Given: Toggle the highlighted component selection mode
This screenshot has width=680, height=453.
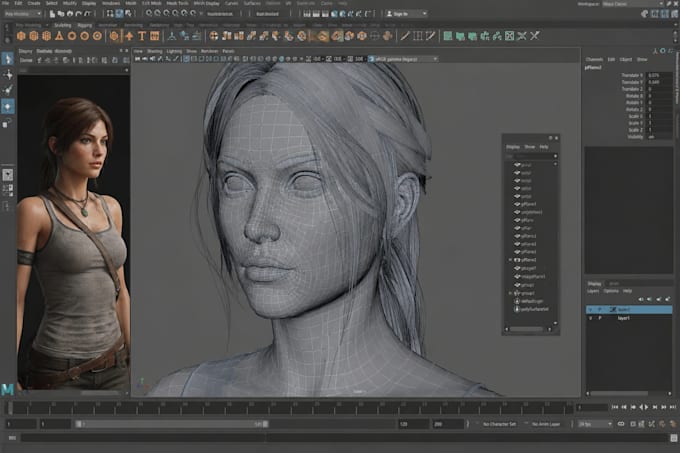Looking at the screenshot, I should pos(119,14).
